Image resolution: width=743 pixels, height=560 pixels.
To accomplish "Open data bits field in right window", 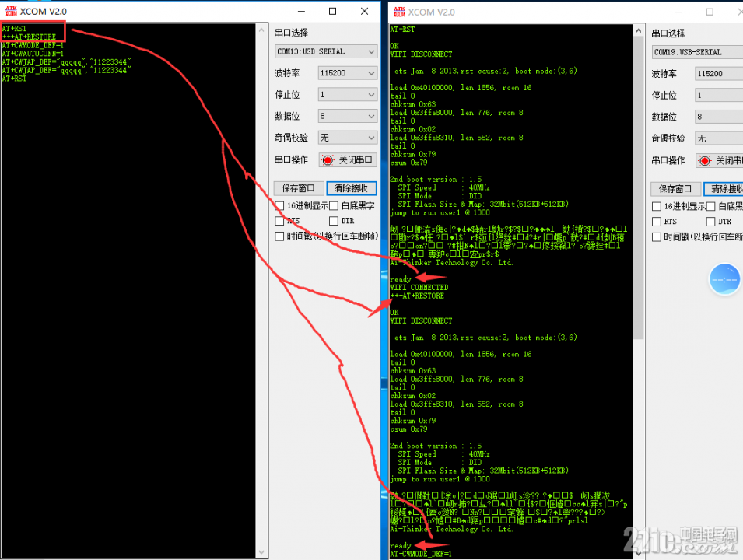I will (719, 117).
